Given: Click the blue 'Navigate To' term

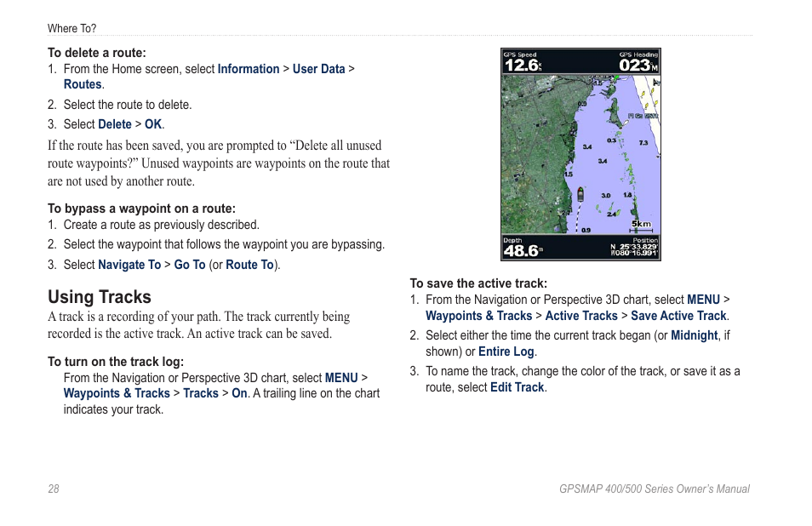Looking at the screenshot, I should tap(129, 265).
